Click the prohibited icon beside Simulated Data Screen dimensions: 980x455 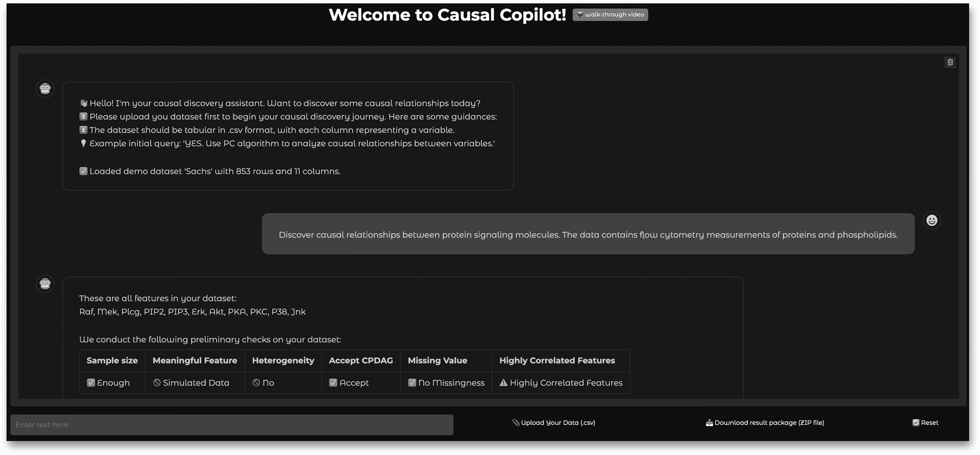pos(157,383)
